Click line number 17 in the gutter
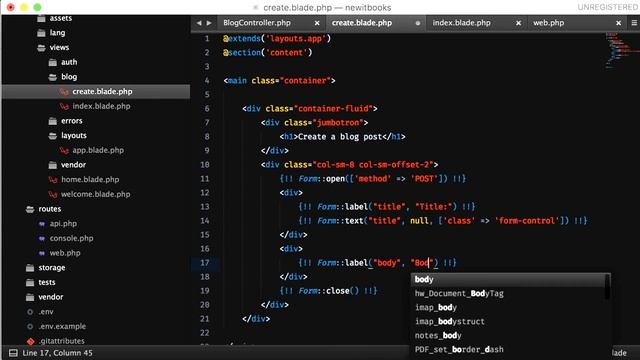The height and width of the screenshot is (360, 640). pos(205,263)
